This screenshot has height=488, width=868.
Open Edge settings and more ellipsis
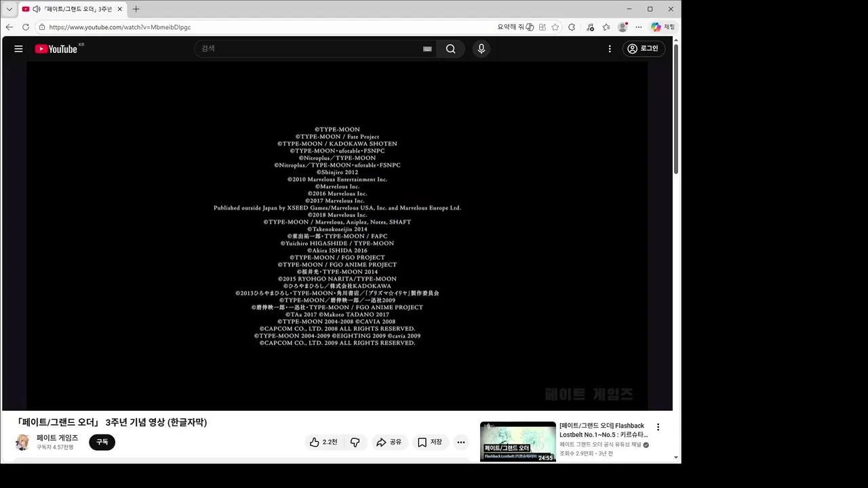(638, 27)
